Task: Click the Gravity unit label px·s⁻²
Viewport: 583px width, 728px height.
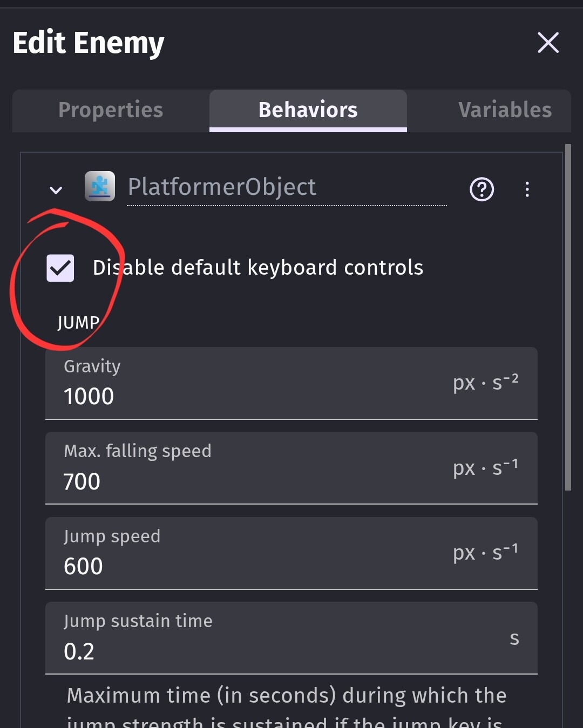Action: point(485,383)
